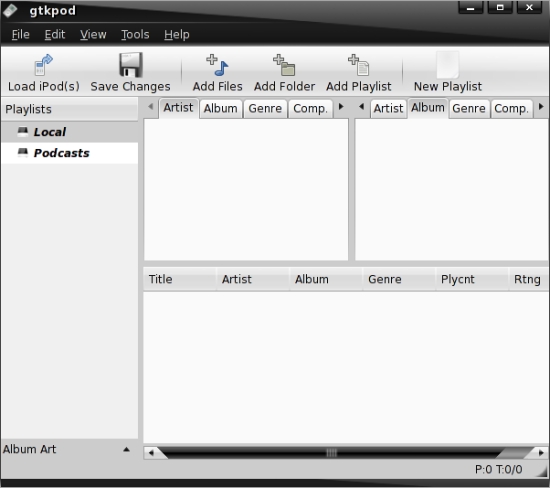Viewport: 550px width, 488px height.
Task: Click the P:0 T:0/0 status text
Action: (x=498, y=469)
